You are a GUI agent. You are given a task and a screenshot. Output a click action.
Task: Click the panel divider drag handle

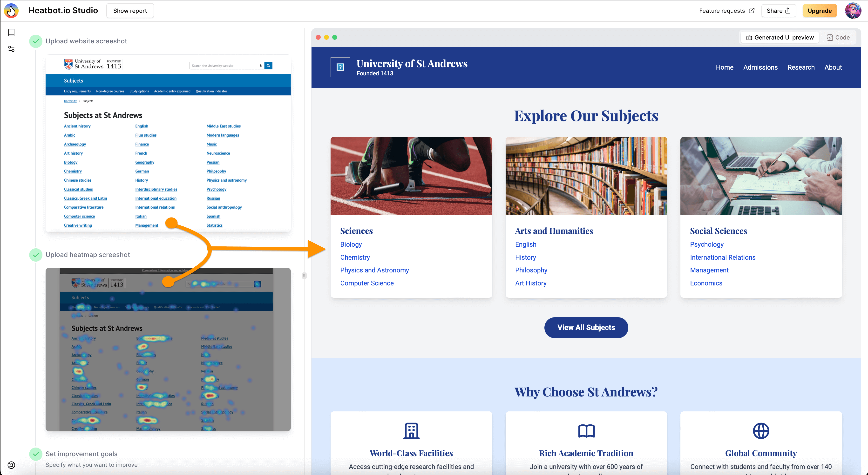coord(304,276)
